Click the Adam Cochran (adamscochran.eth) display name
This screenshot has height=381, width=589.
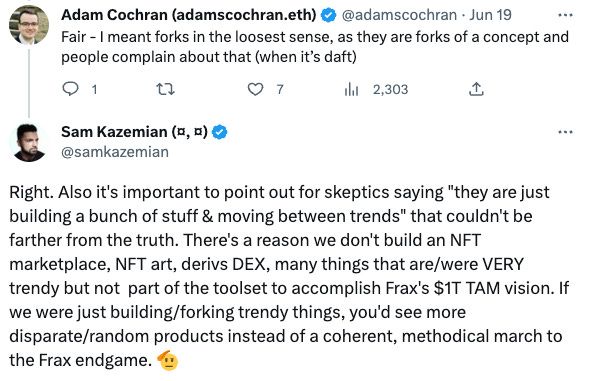click(189, 15)
